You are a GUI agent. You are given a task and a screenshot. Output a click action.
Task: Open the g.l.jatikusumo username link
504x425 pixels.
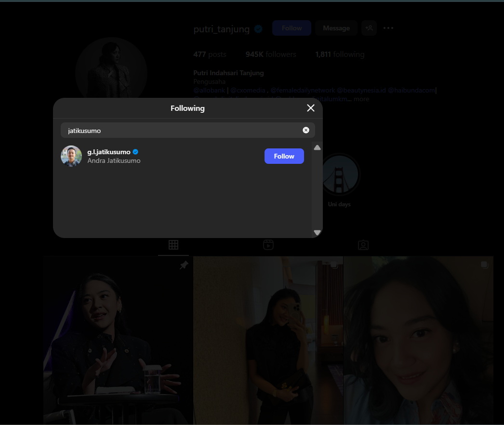pyautogui.click(x=109, y=152)
